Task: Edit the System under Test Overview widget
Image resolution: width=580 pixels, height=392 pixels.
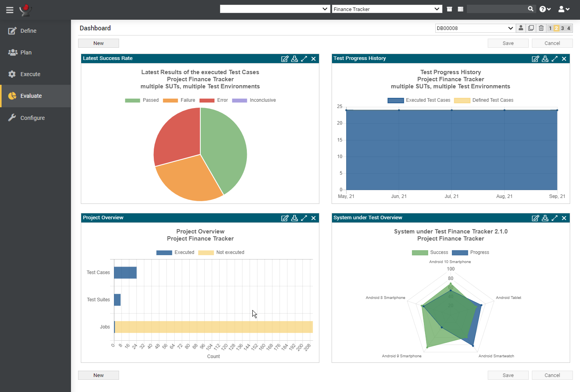Action: pos(535,218)
